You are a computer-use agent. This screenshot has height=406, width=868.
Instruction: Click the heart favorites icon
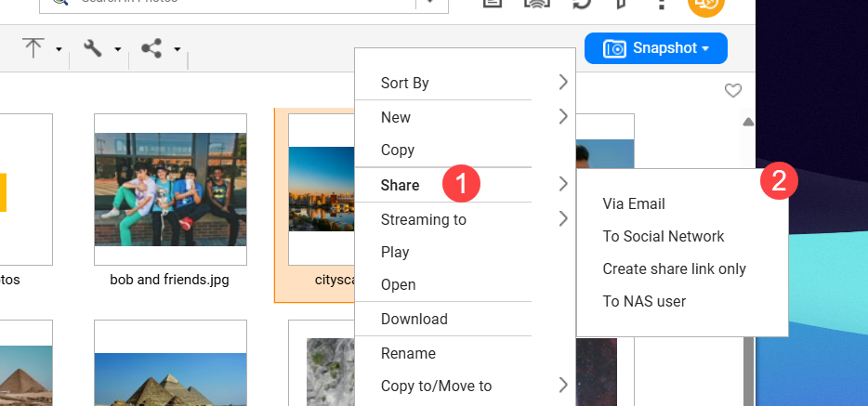[x=733, y=91]
